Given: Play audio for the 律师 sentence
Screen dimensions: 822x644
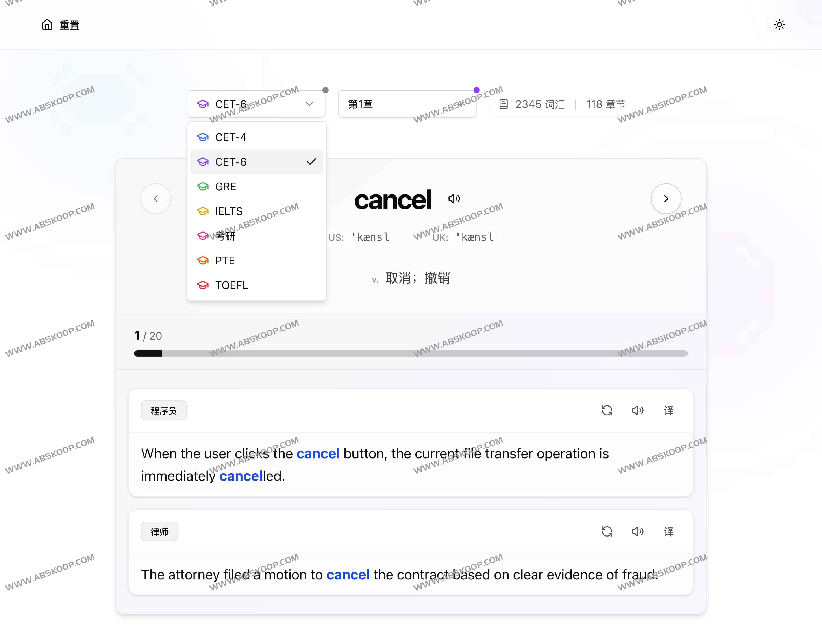Looking at the screenshot, I should tap(638, 532).
